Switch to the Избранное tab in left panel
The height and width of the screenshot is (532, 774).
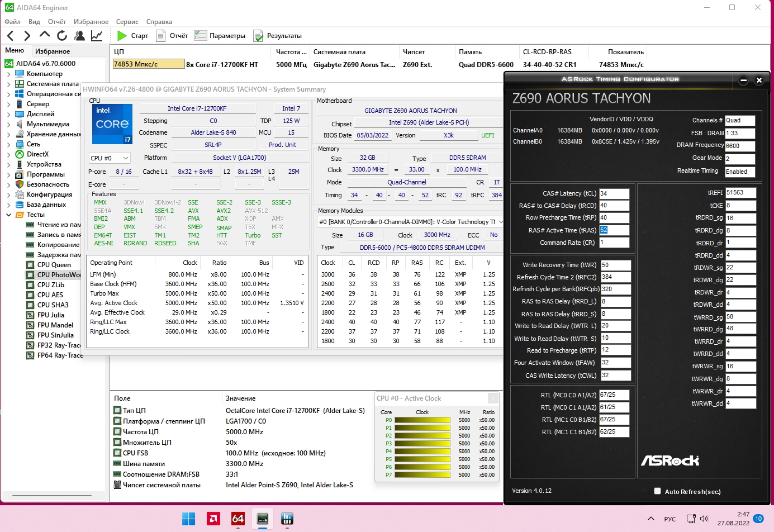(x=53, y=51)
